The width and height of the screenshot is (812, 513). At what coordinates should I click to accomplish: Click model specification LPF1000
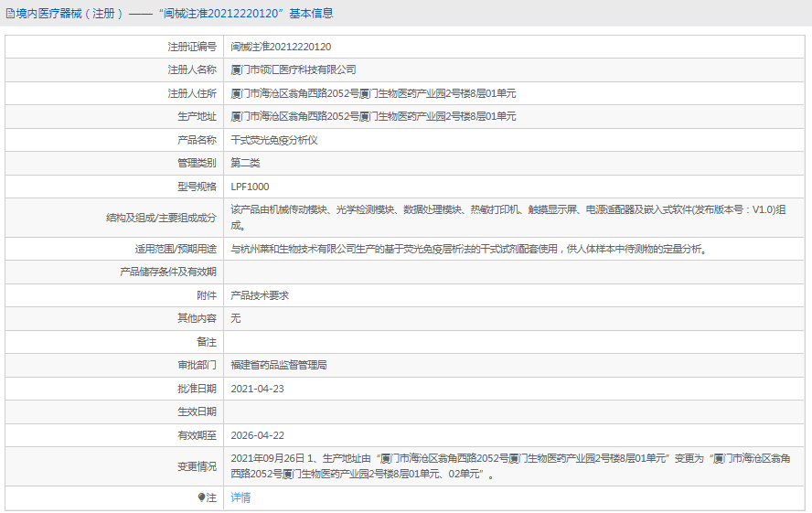[x=250, y=187]
